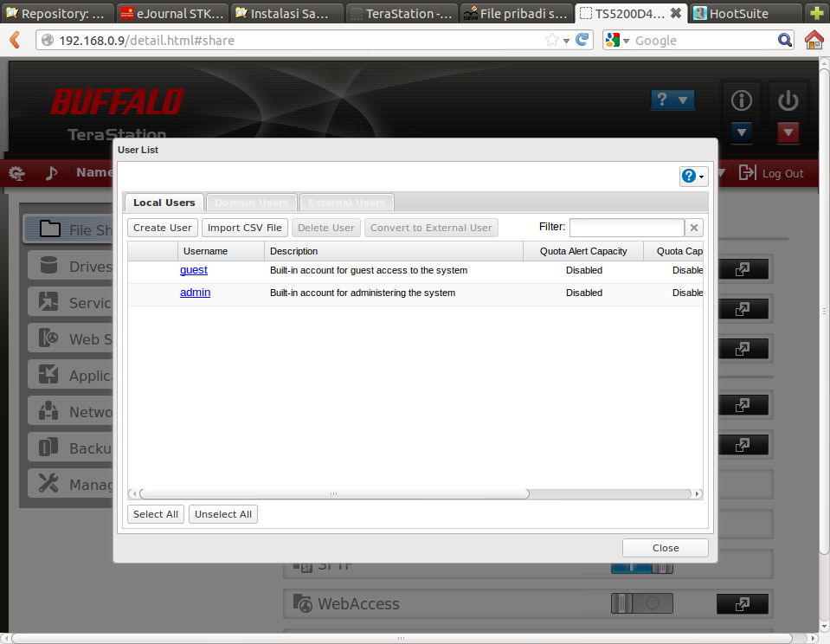830x644 pixels.
Task: Click the browser home icon
Action: pyautogui.click(x=814, y=41)
